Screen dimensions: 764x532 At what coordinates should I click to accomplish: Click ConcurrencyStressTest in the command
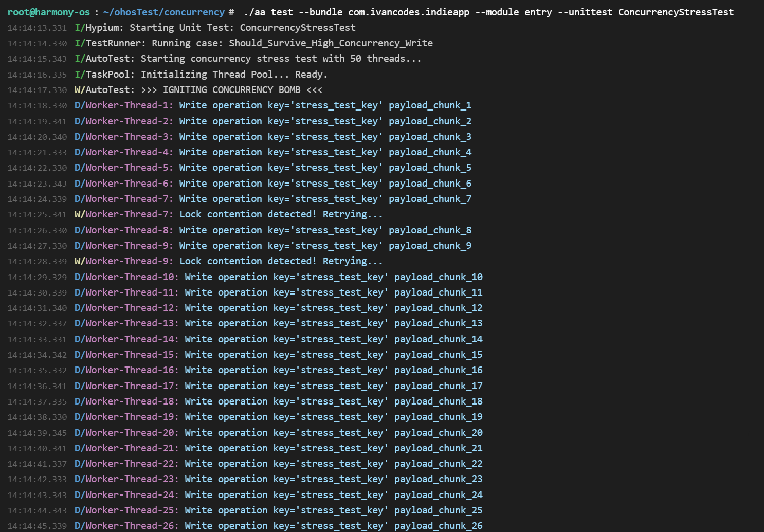click(676, 12)
